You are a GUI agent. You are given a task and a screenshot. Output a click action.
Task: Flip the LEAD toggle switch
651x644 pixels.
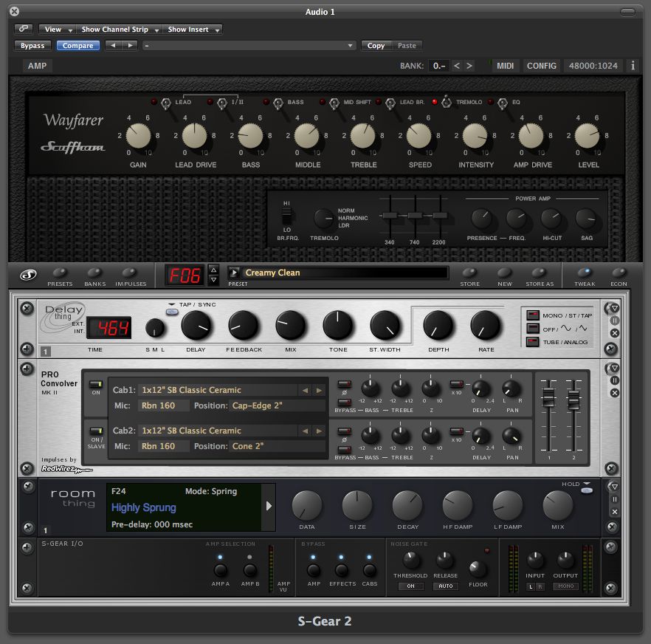(x=165, y=103)
